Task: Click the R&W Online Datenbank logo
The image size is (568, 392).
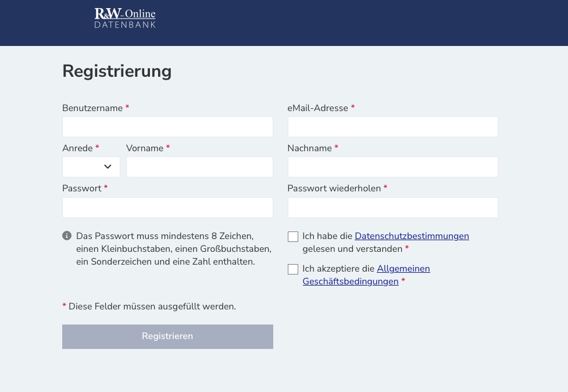Action: pos(125,18)
